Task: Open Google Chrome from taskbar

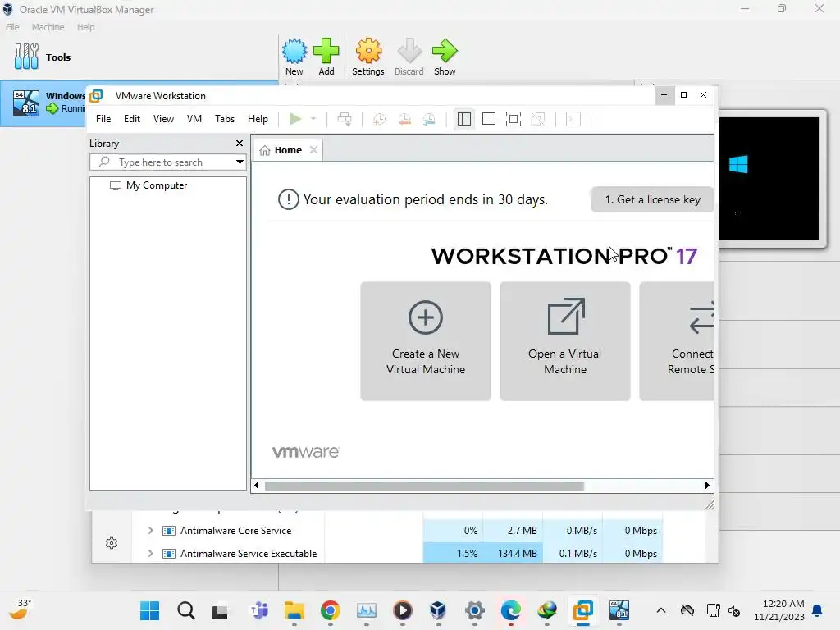Action: pyautogui.click(x=330, y=610)
